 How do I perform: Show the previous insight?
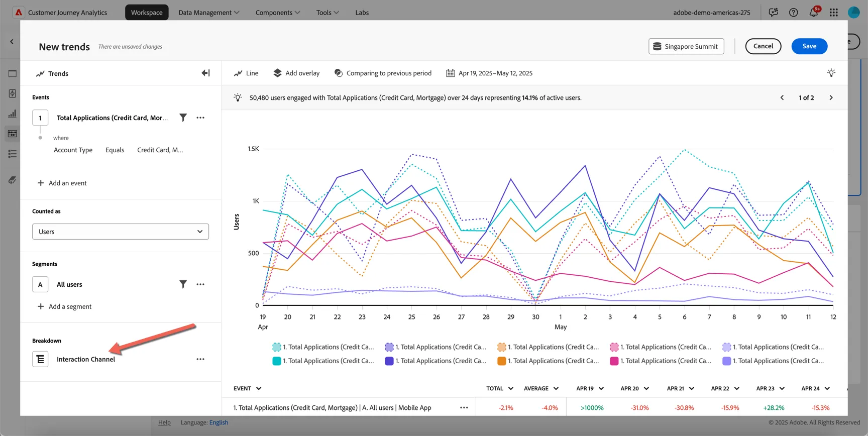coord(782,98)
